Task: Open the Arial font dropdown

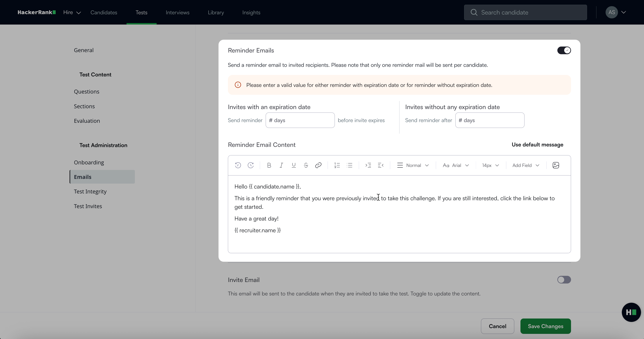Action: click(456, 165)
